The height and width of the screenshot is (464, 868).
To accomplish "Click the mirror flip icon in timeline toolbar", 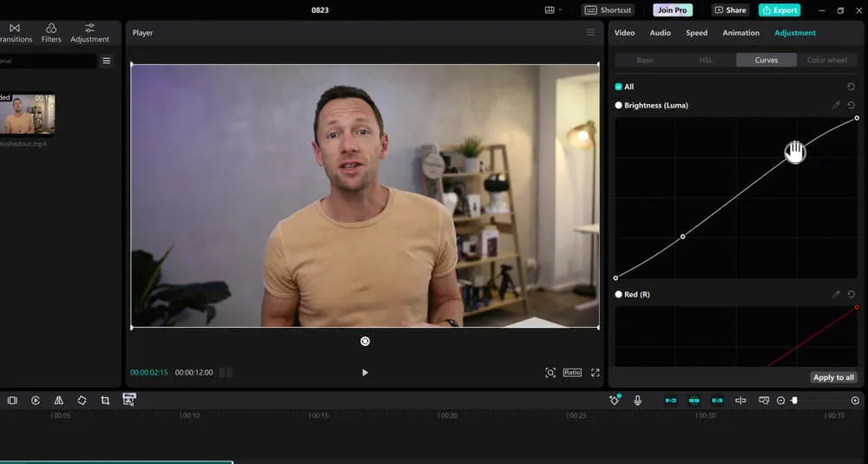I will point(58,401).
